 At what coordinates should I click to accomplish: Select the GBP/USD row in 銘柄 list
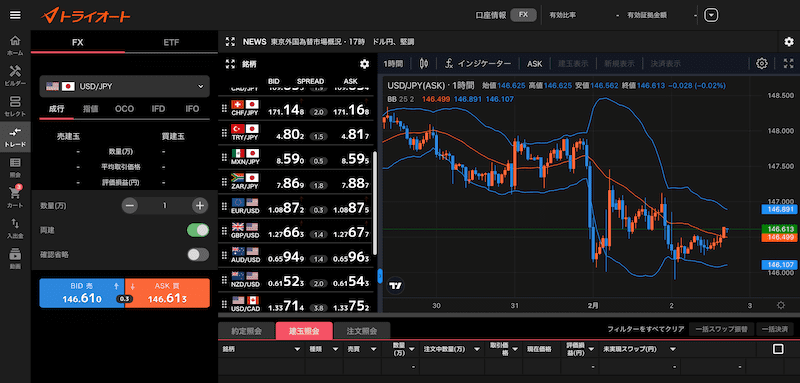(296, 232)
